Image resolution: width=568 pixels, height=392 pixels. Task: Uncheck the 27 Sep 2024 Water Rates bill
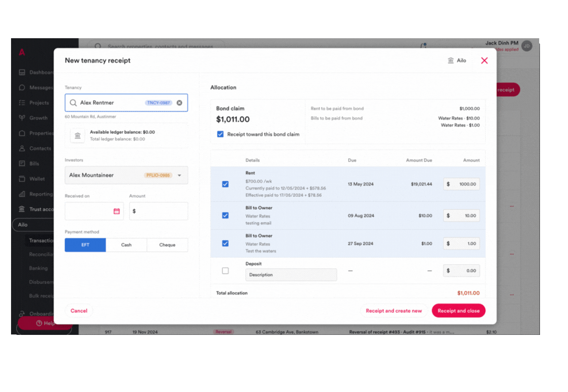coord(225,243)
